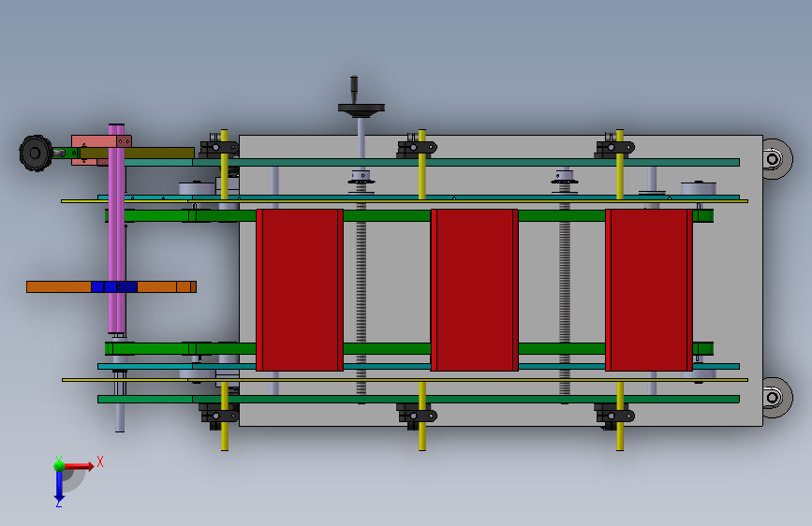Select the leftmost red panel

pos(300,290)
